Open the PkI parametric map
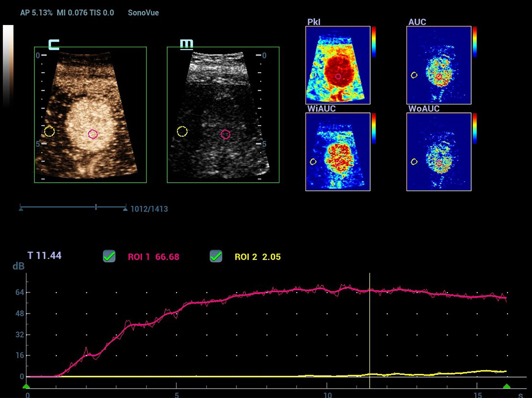532x398 pixels. pos(337,65)
